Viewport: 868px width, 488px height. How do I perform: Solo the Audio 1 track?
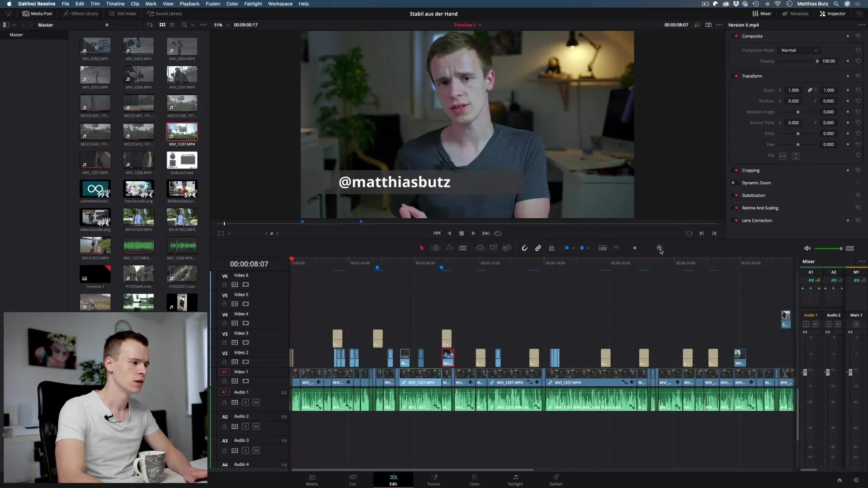245,403
